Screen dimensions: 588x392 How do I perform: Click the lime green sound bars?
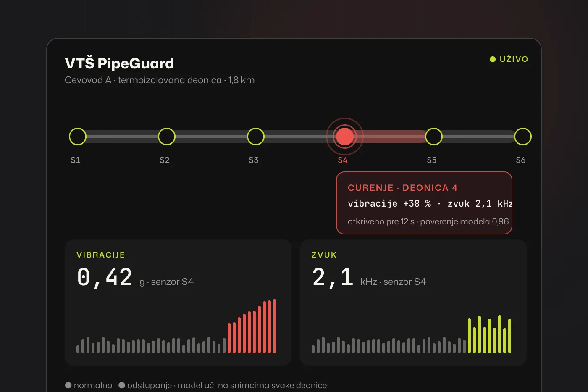[489, 334]
